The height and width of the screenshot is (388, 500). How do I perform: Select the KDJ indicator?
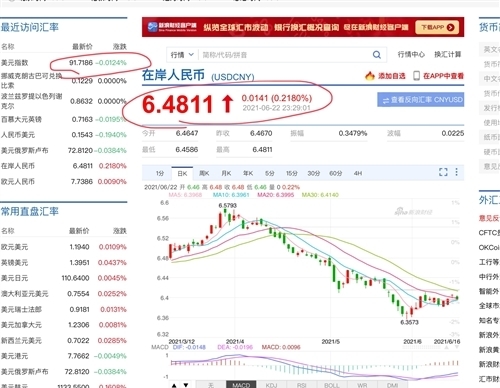point(271,385)
